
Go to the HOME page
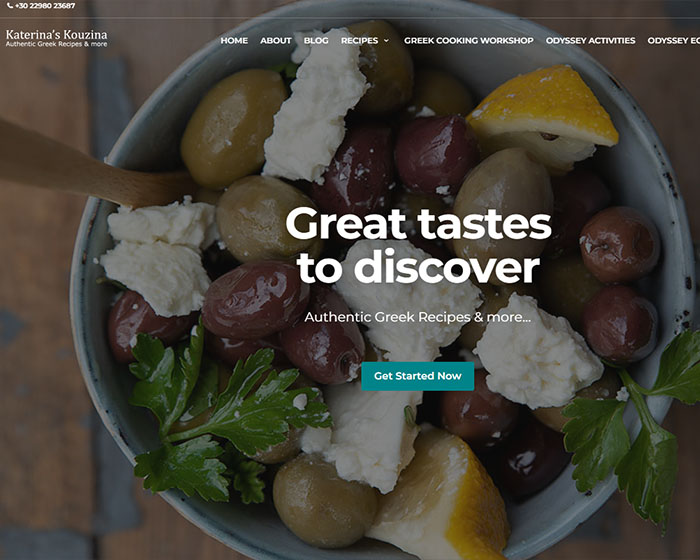click(234, 41)
